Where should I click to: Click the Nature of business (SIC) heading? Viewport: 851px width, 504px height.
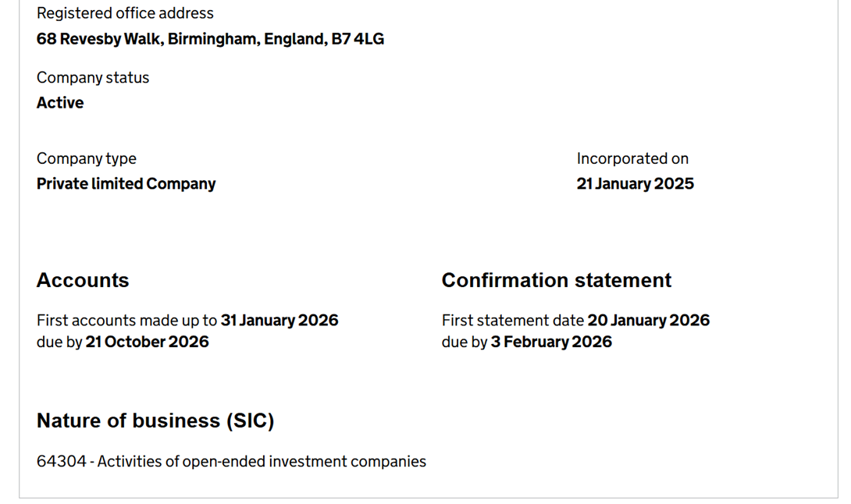pyautogui.click(x=155, y=421)
